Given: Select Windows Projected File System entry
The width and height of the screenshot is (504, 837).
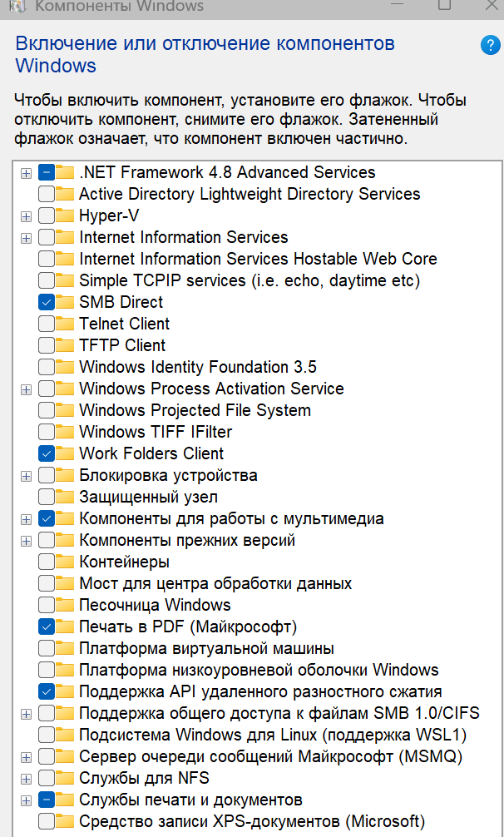Looking at the screenshot, I should pyautogui.click(x=195, y=410).
